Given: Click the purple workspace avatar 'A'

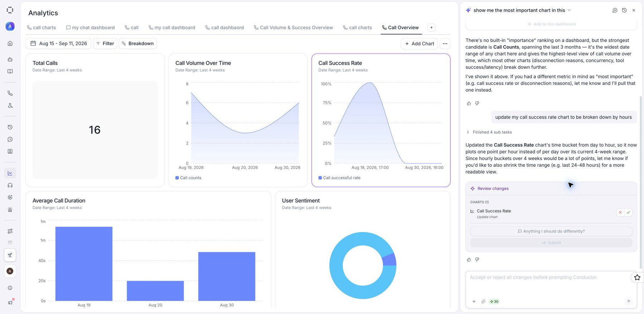Looking at the screenshot, I should (10, 26).
